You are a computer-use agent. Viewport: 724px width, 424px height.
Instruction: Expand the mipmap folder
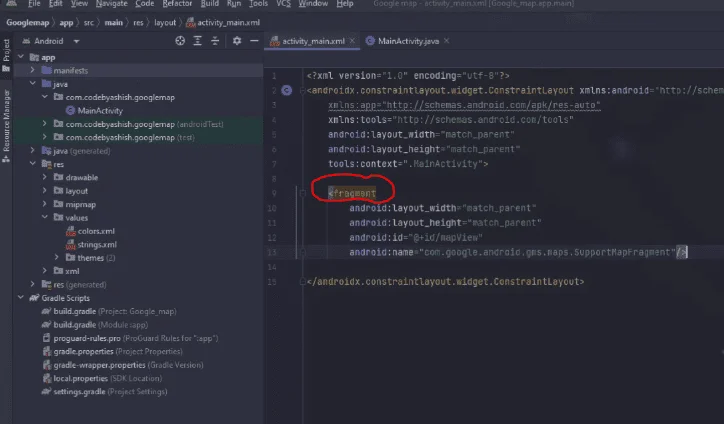tap(45, 204)
